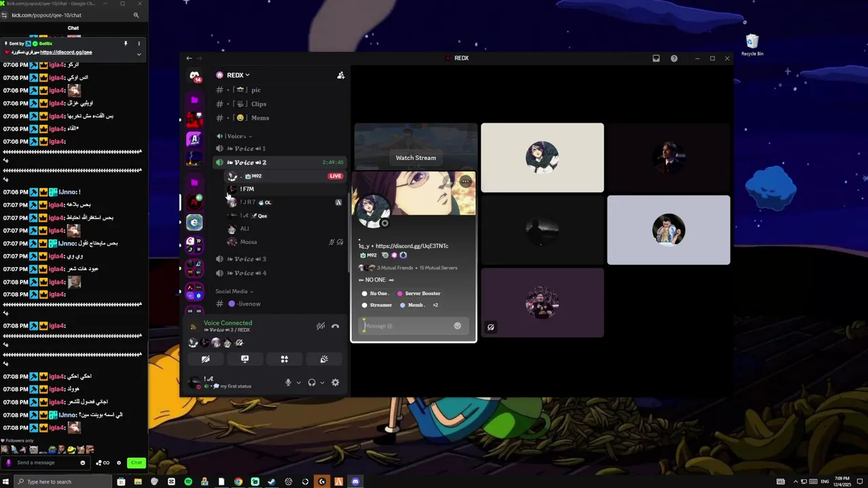Expand headphone output options arrow

[322, 382]
